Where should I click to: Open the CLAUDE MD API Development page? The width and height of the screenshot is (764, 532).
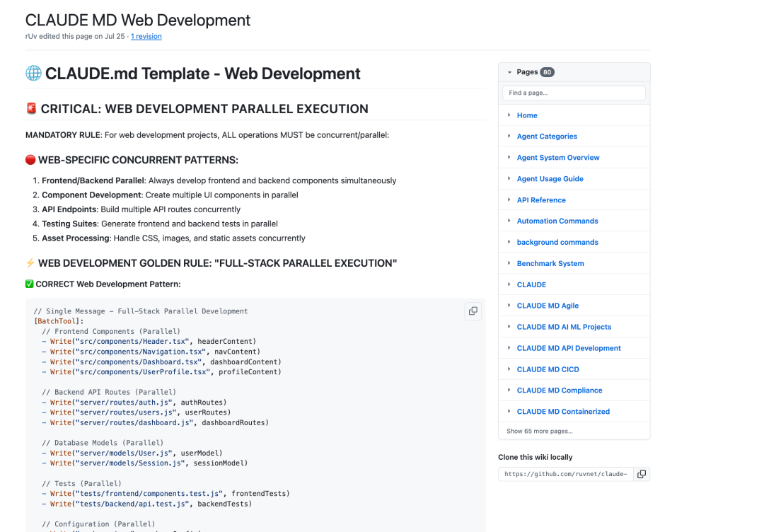click(569, 348)
